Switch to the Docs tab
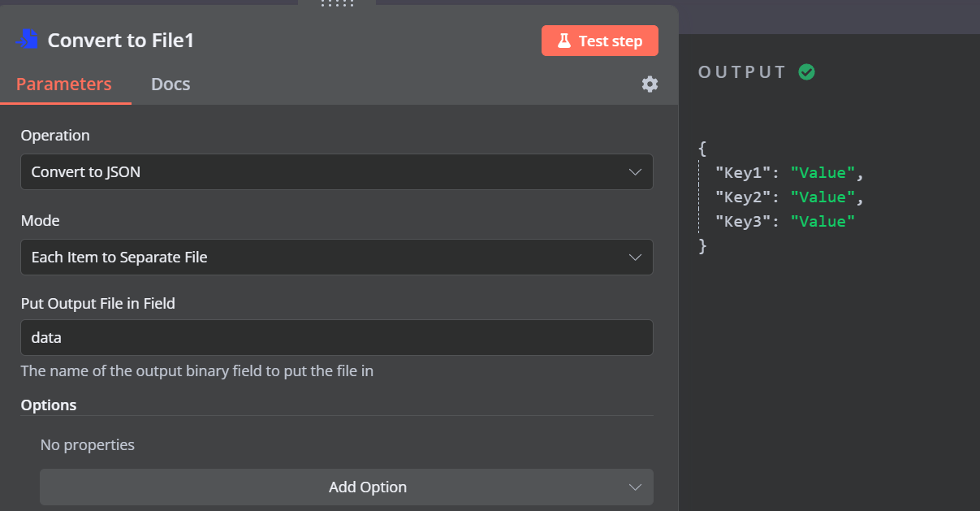 [170, 84]
